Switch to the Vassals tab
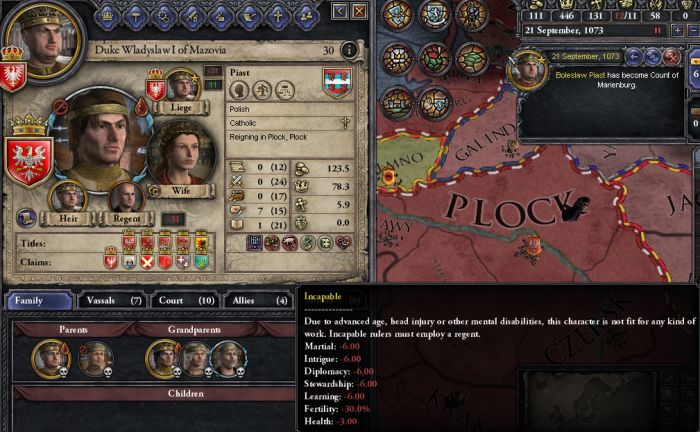Screen dimensions: 700x432 [x=114, y=300]
